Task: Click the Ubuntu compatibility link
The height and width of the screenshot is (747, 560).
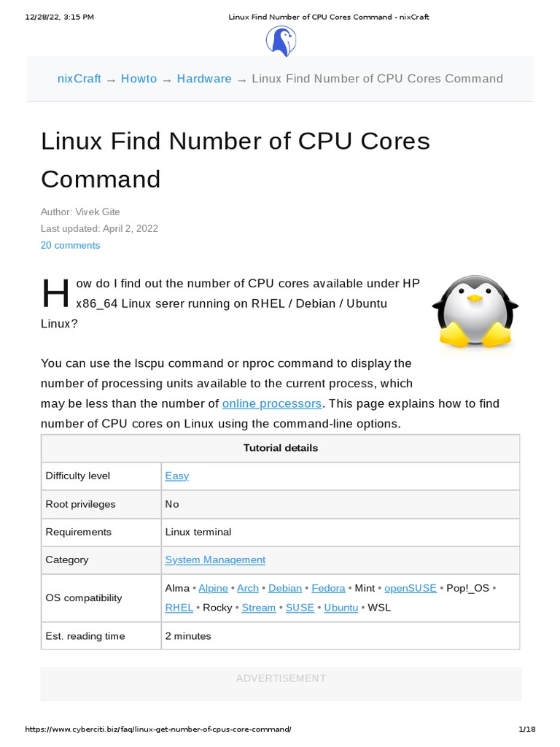Action: point(341,608)
